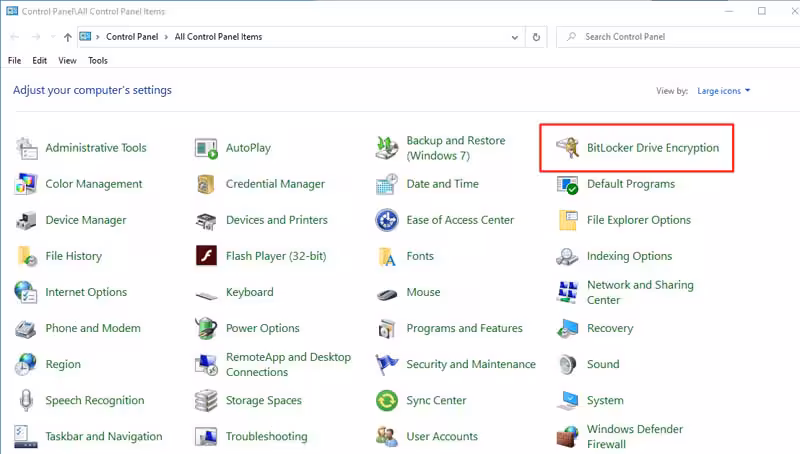The width and height of the screenshot is (800, 454).
Task: Click the address bar location icon
Action: (85, 37)
